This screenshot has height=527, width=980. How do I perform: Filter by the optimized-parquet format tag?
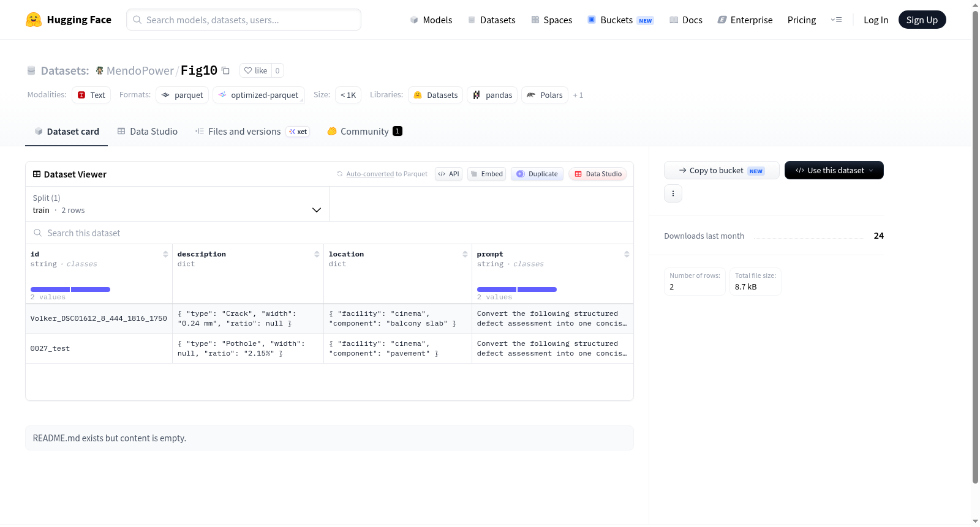click(258, 95)
